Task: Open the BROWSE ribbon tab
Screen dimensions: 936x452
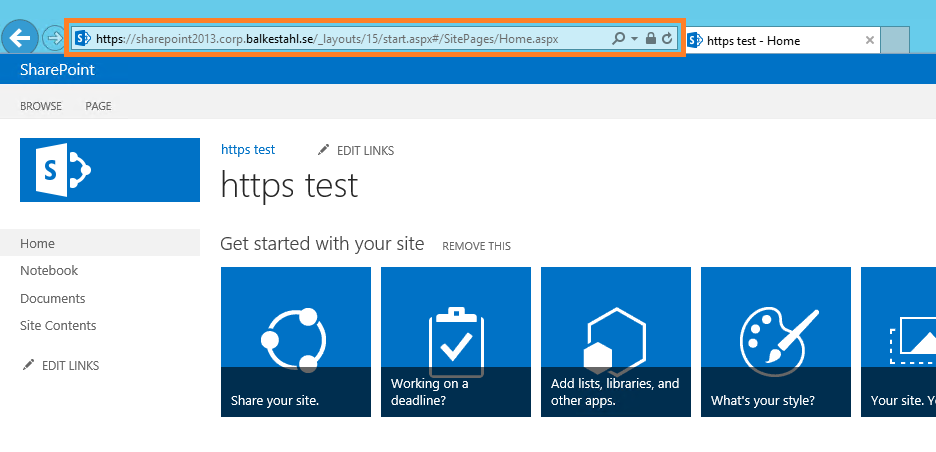Action: [x=41, y=106]
